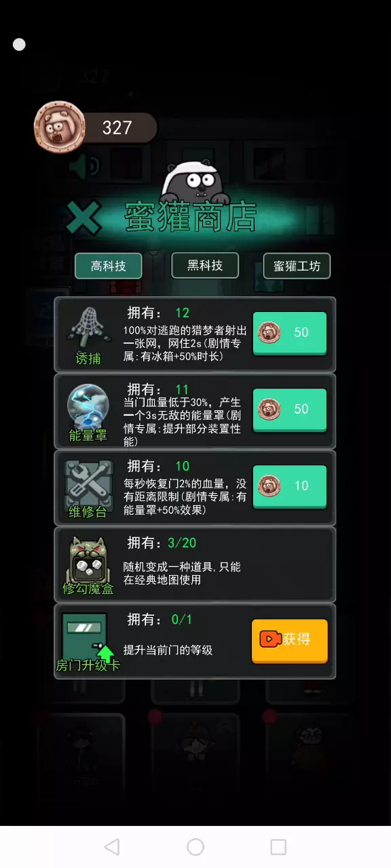The image size is (391, 868).
Task: Select the 修勾魔盒 magic box icon
Action: point(88,557)
